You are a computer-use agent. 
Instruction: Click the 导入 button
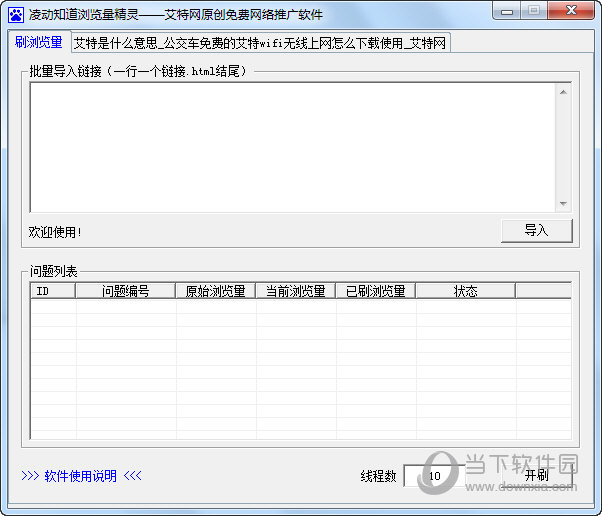point(536,231)
